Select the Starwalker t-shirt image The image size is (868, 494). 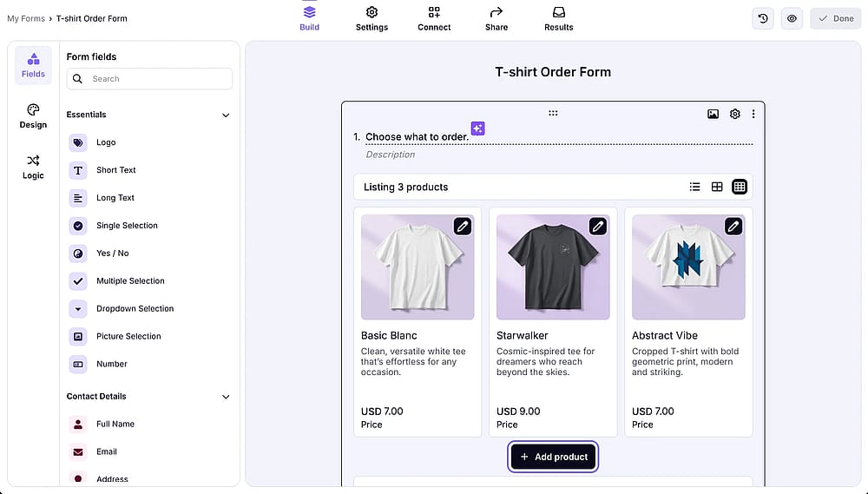[x=553, y=267]
